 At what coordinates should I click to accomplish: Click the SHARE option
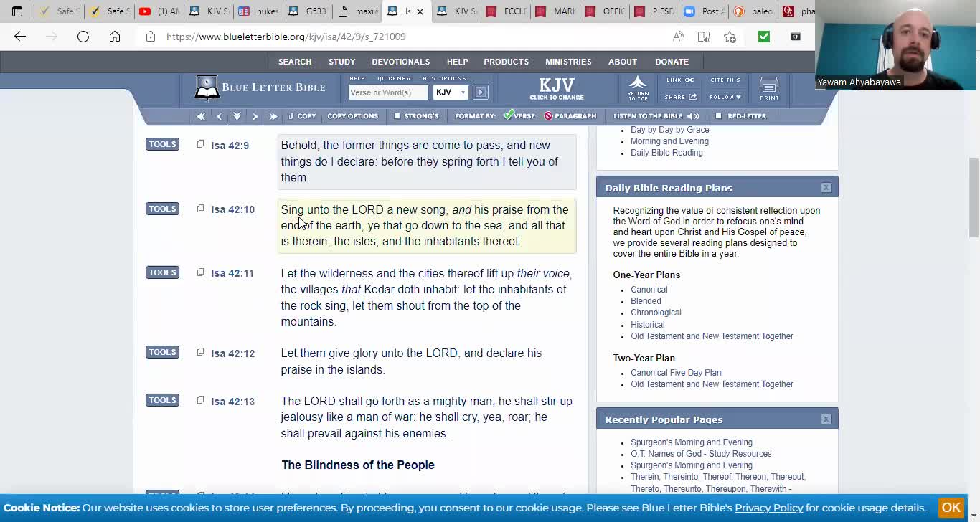click(x=681, y=97)
